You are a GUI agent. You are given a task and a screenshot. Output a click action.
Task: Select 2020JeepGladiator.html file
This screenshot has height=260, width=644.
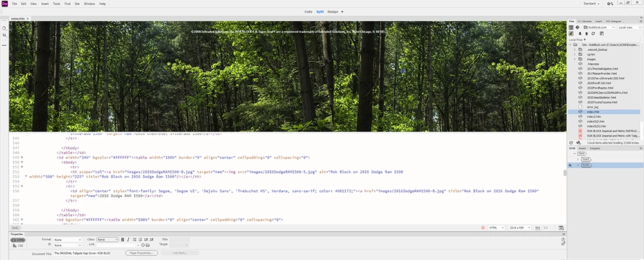point(601,97)
